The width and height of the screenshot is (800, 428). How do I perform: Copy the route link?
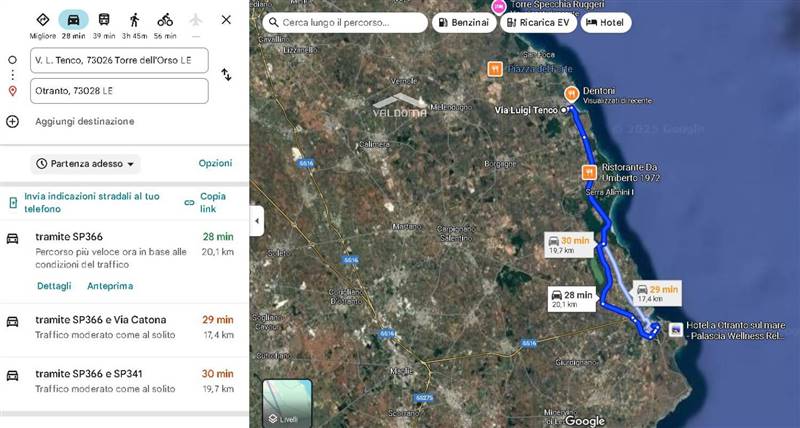tap(212, 202)
